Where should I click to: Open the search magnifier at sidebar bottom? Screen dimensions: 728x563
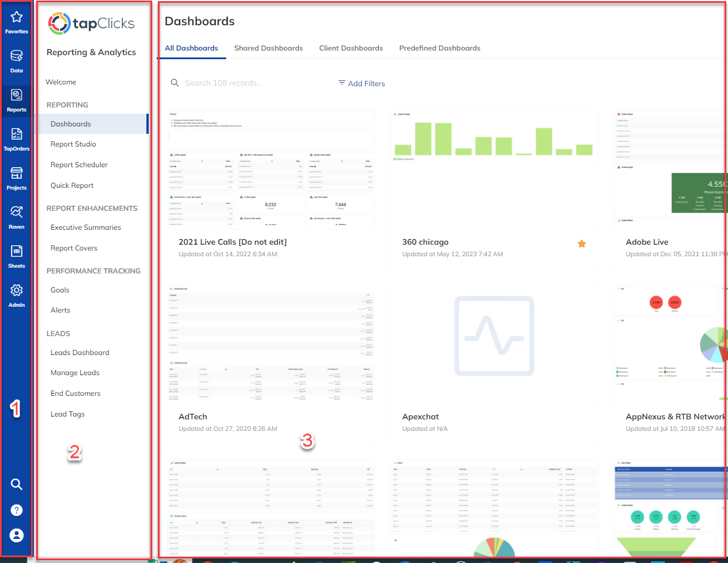point(16,484)
